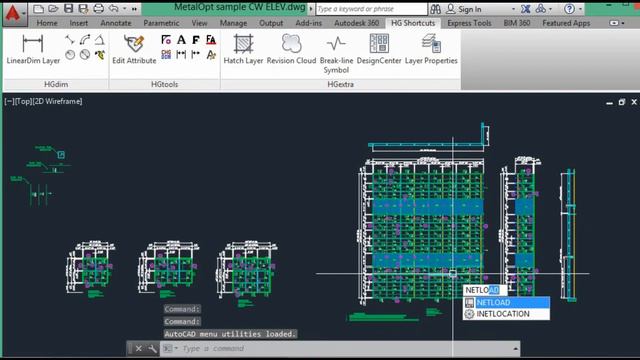Click the [Top] view control label

pos(23,101)
